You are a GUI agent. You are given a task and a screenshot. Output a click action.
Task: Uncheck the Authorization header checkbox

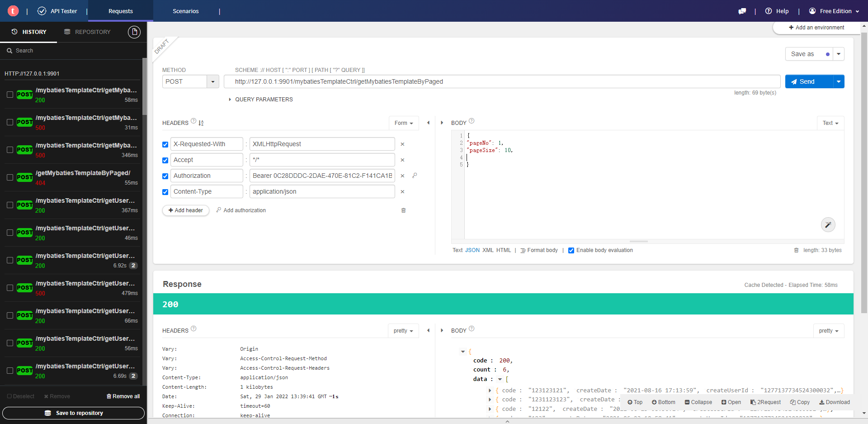click(165, 176)
